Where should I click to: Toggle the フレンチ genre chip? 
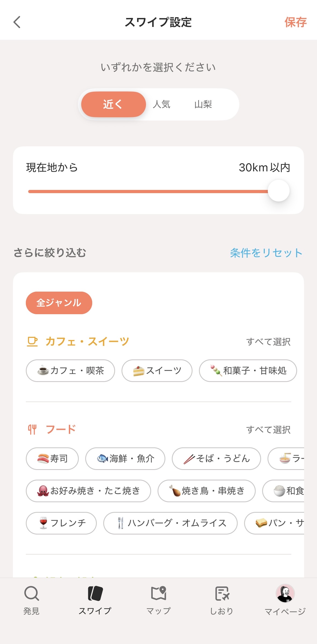(x=61, y=523)
